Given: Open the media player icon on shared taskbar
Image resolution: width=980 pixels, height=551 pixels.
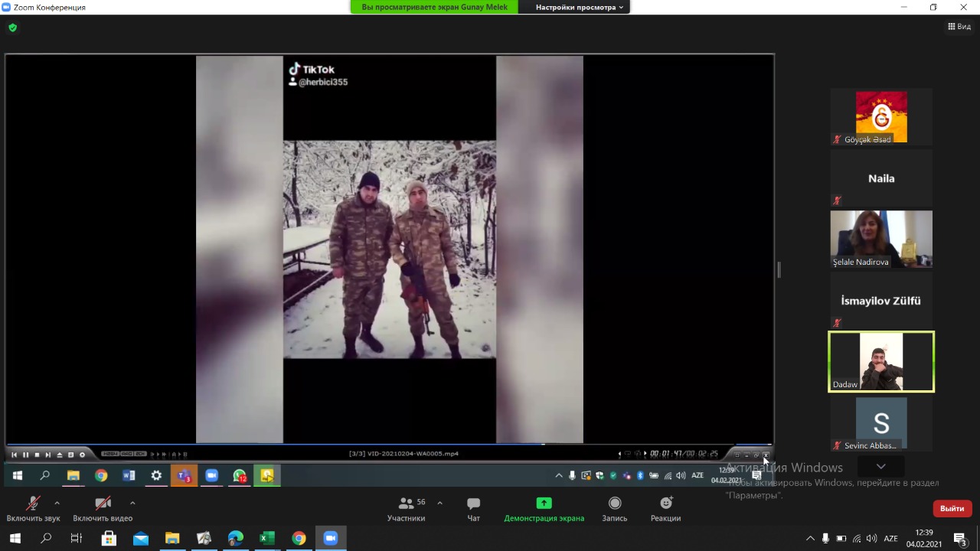Looking at the screenshot, I should pyautogui.click(x=267, y=475).
